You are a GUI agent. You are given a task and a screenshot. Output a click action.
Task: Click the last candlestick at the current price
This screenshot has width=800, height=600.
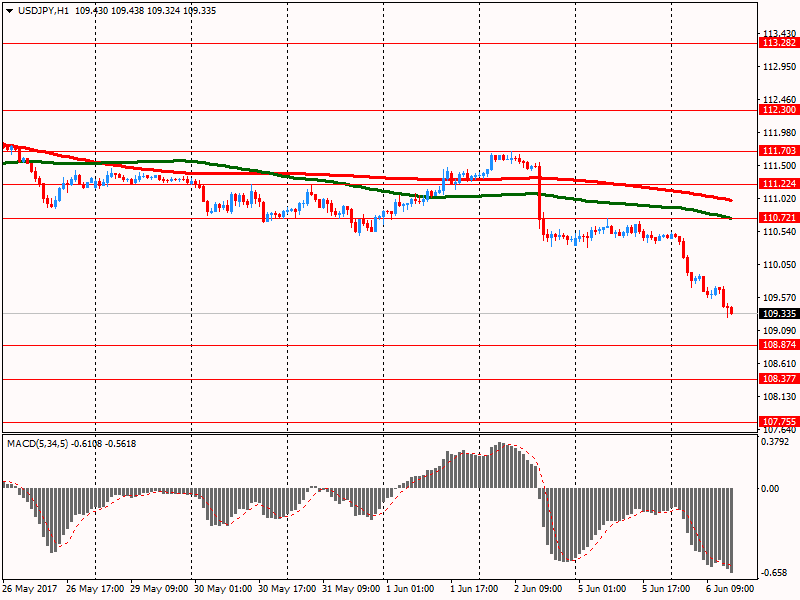click(732, 310)
